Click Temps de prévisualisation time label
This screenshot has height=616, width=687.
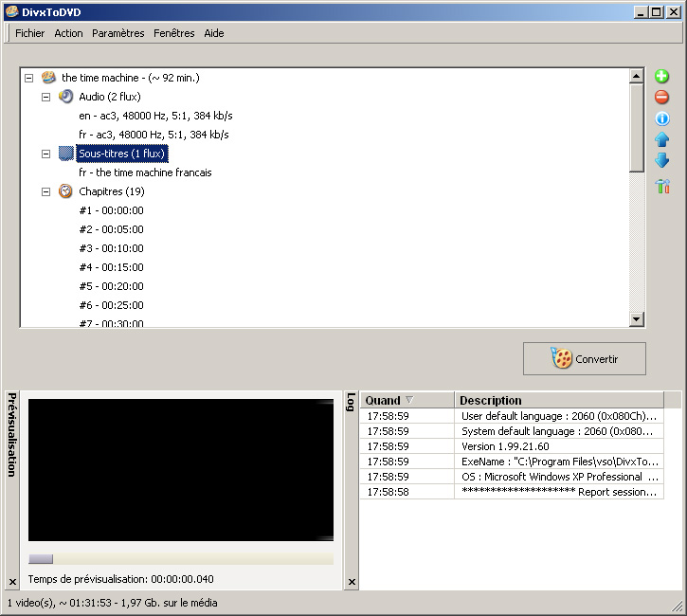click(121, 579)
